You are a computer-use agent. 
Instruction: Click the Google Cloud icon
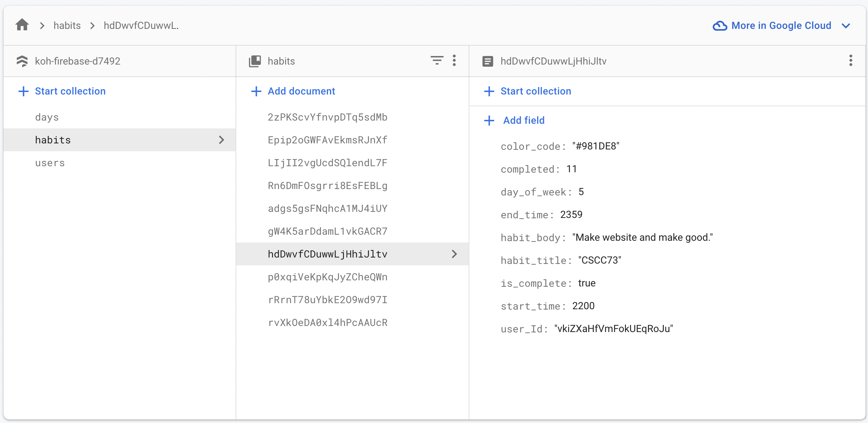720,26
